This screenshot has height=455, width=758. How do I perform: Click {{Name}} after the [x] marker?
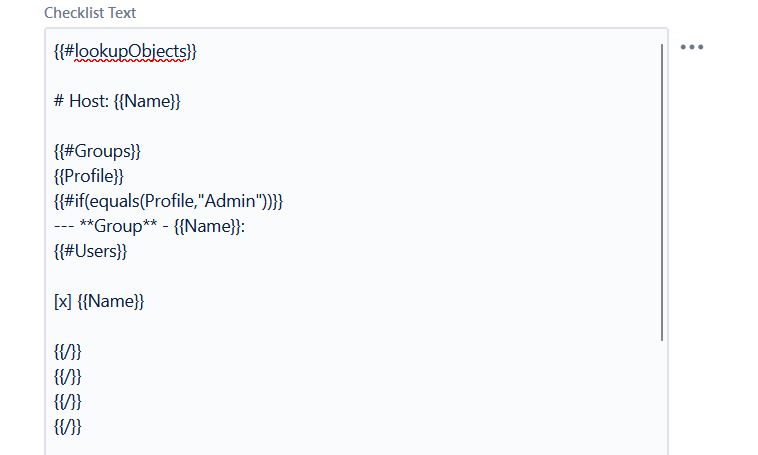point(111,302)
